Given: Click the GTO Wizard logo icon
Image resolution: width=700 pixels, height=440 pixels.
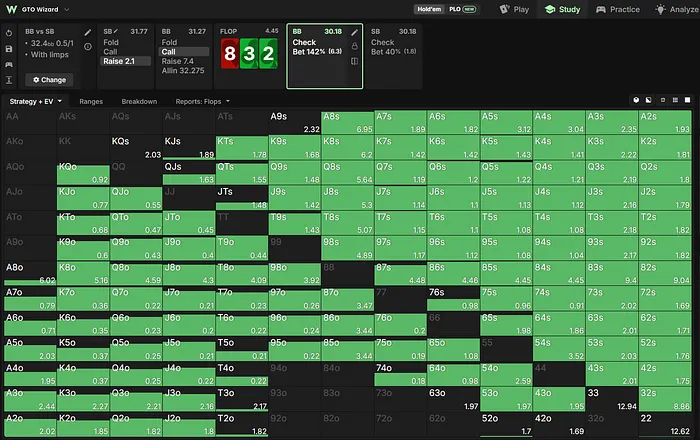Looking at the screenshot, I should (x=12, y=9).
